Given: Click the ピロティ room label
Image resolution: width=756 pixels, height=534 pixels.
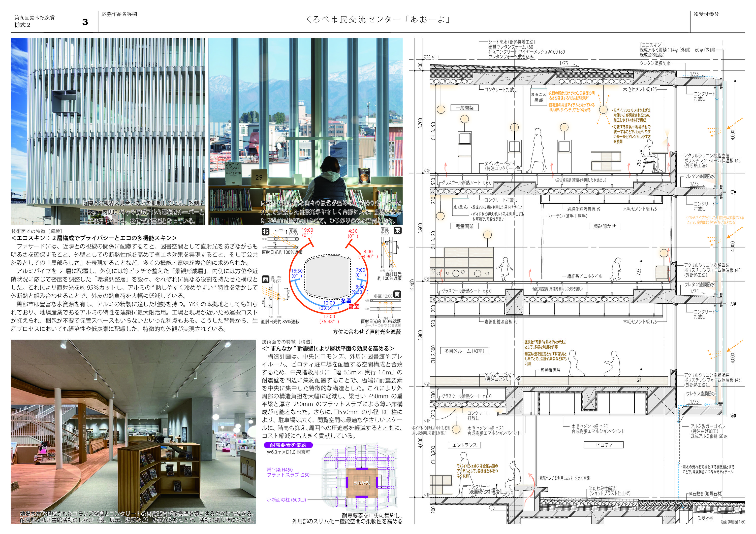Looking at the screenshot, I should (604, 445).
